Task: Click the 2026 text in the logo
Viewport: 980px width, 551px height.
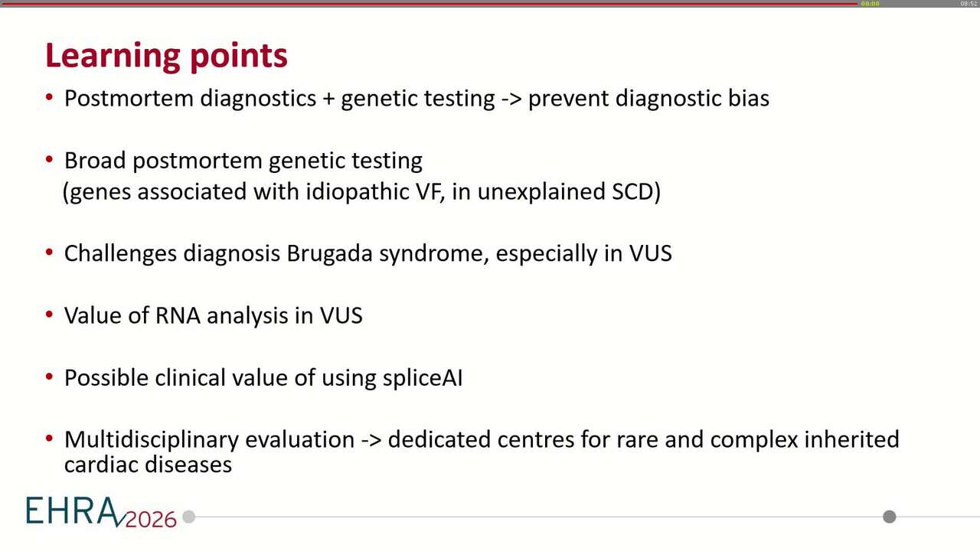Action: (150, 520)
